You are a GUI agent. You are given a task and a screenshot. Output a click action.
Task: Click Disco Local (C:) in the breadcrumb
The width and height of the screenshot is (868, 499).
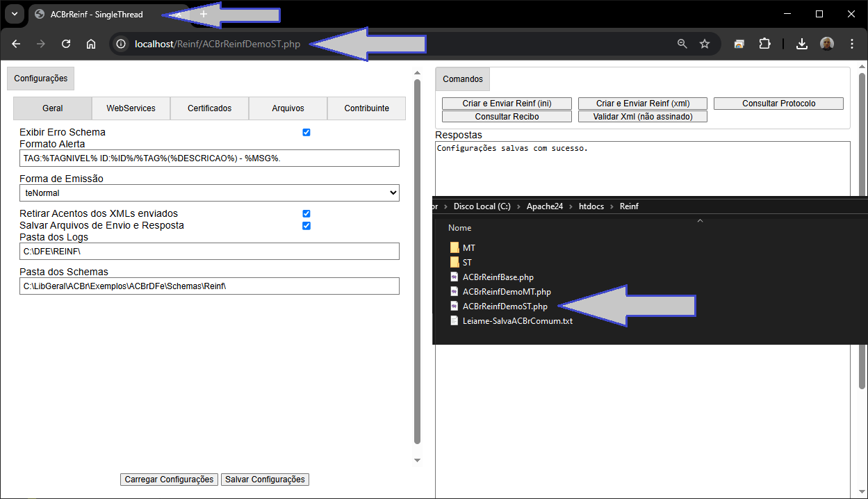coord(482,206)
